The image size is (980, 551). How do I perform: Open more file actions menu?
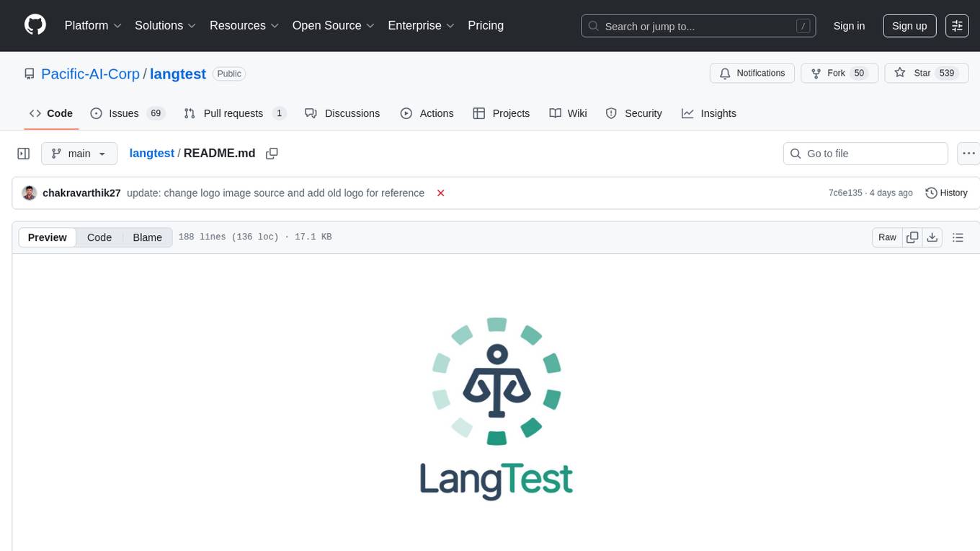(x=968, y=154)
